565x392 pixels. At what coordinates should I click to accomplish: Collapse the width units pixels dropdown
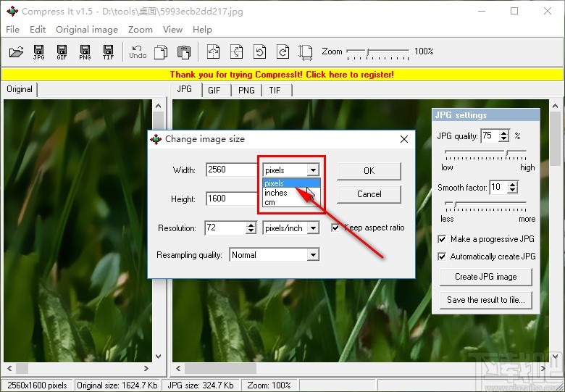313,170
